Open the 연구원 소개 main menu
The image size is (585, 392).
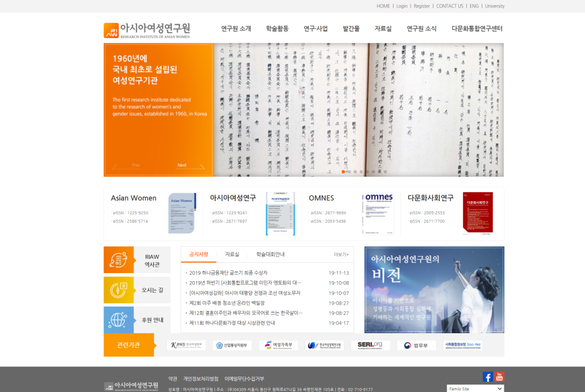tap(236, 29)
